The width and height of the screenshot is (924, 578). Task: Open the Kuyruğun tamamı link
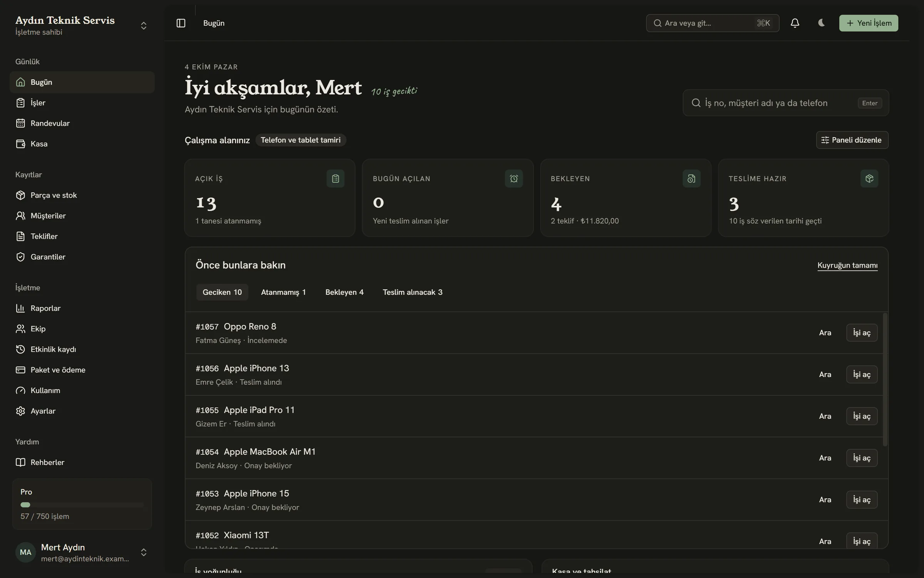(x=847, y=265)
